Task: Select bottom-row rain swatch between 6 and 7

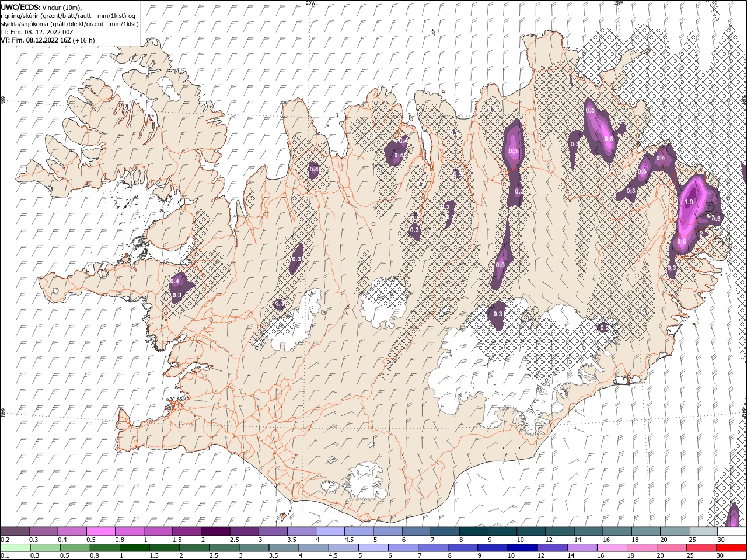Action: [x=404, y=548]
